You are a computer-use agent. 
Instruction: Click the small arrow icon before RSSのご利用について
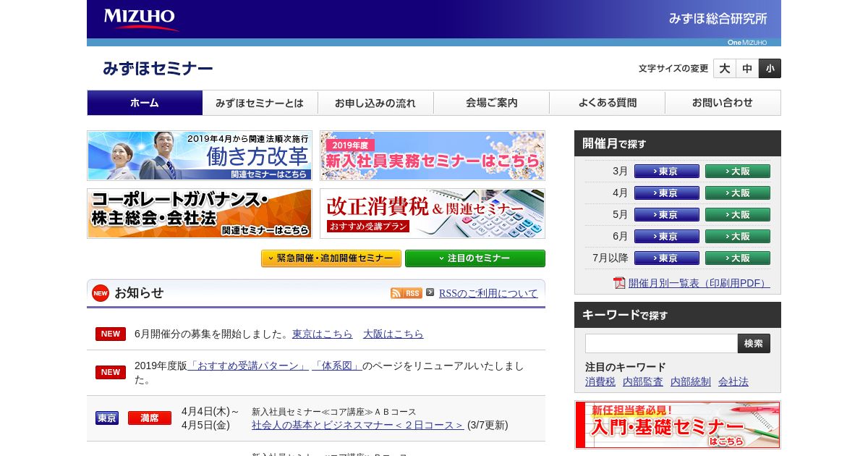430,292
